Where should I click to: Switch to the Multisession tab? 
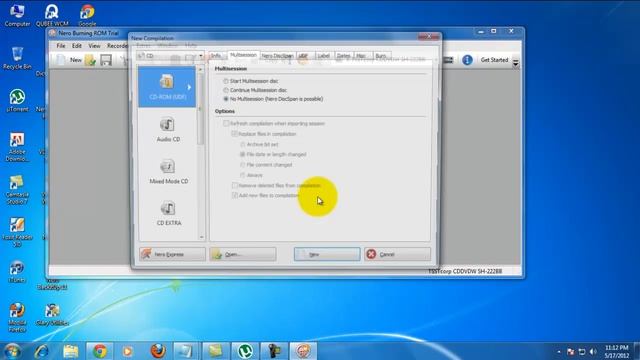coord(243,55)
